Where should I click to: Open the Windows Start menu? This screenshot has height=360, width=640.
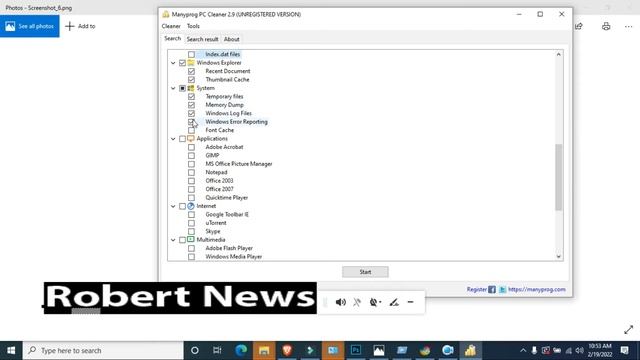tap(11, 350)
